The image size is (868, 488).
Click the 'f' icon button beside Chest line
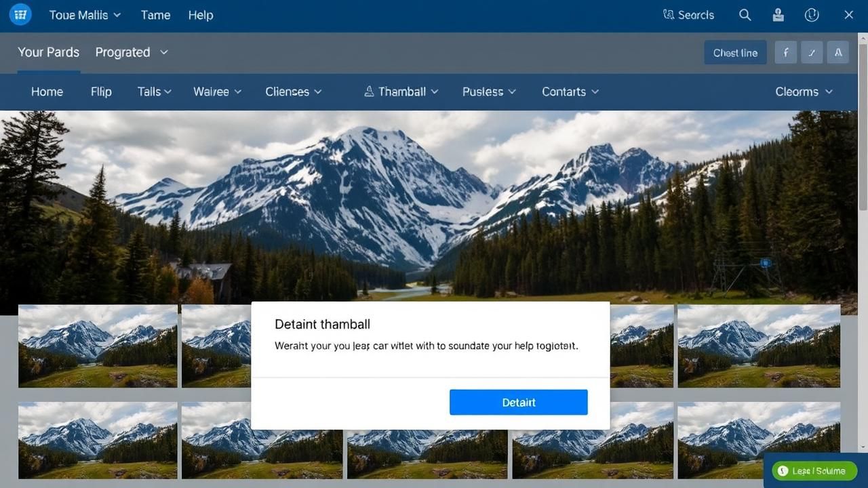point(785,52)
